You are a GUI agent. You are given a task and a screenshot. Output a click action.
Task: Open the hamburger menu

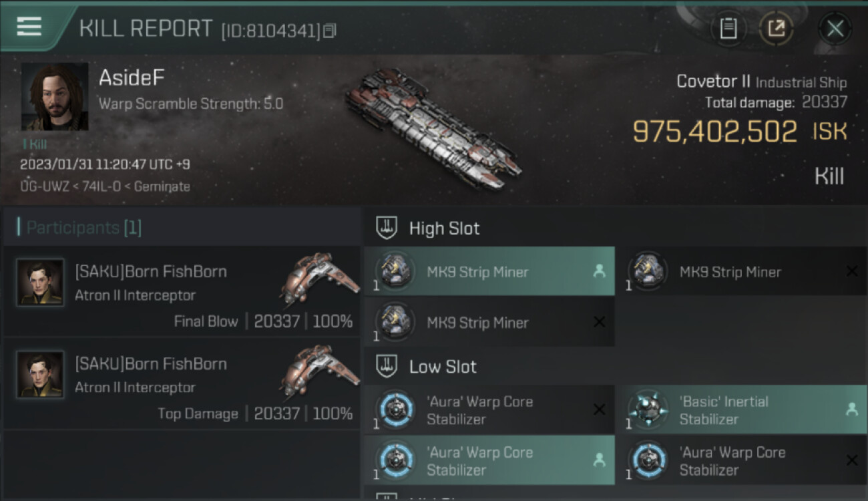[x=29, y=27]
